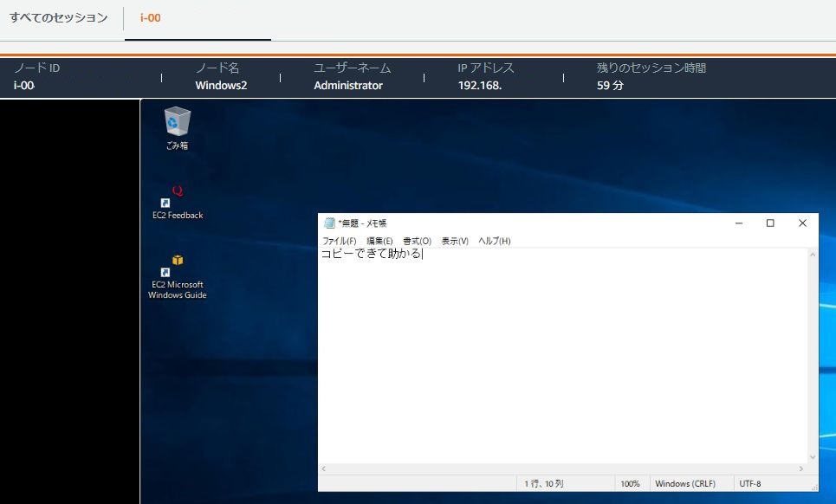Click the down arrow of Notepad's vertical scrollbar
Image resolution: width=836 pixels, height=504 pixels.
812,458
